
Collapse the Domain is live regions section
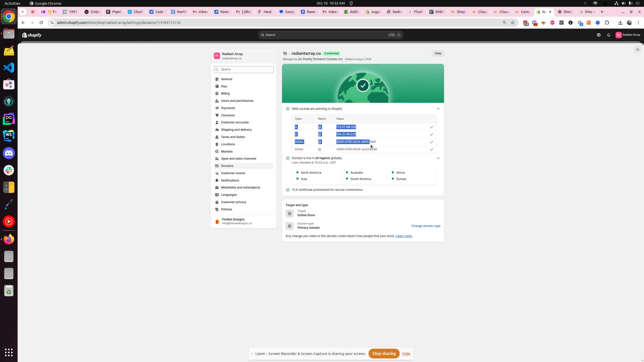[438, 158]
